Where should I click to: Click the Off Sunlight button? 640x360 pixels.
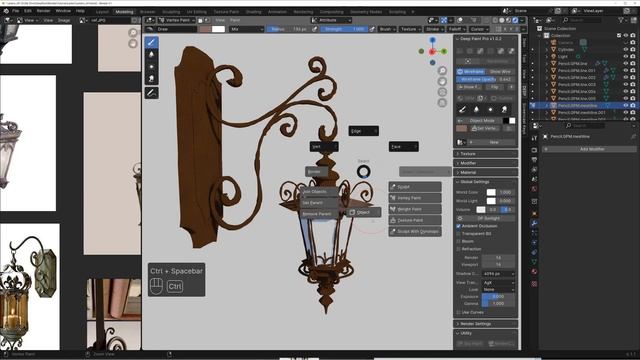pyautogui.click(x=486, y=218)
